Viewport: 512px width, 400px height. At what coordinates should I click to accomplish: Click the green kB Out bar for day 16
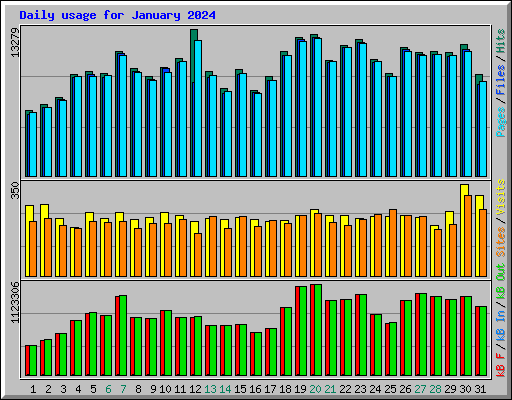(x=258, y=354)
